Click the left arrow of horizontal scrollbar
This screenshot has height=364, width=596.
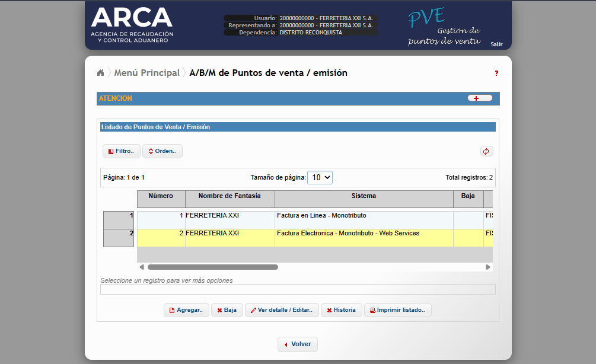142,267
